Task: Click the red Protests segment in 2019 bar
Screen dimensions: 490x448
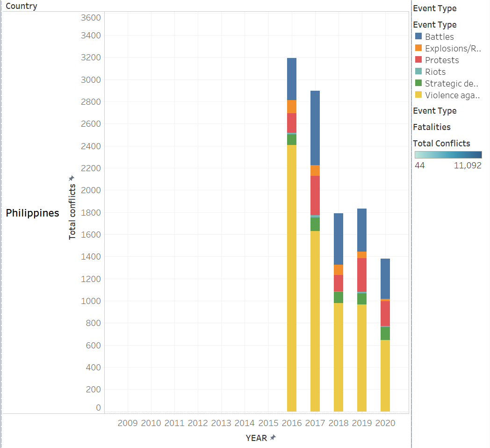Action: click(361, 275)
